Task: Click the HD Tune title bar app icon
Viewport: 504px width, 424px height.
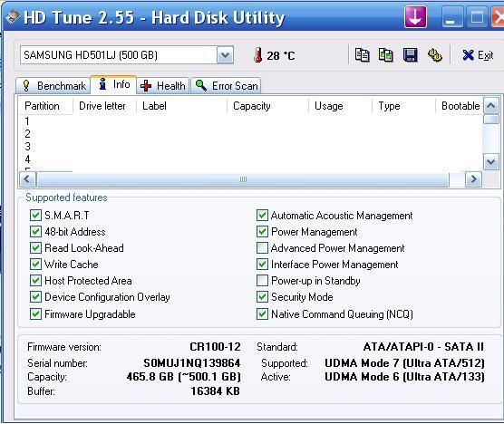Action: [x=12, y=16]
